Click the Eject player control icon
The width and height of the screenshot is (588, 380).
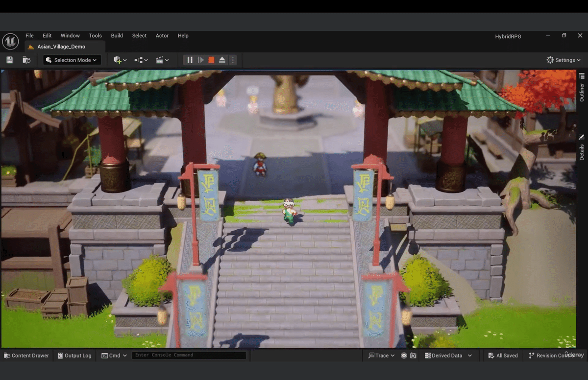tap(222, 59)
